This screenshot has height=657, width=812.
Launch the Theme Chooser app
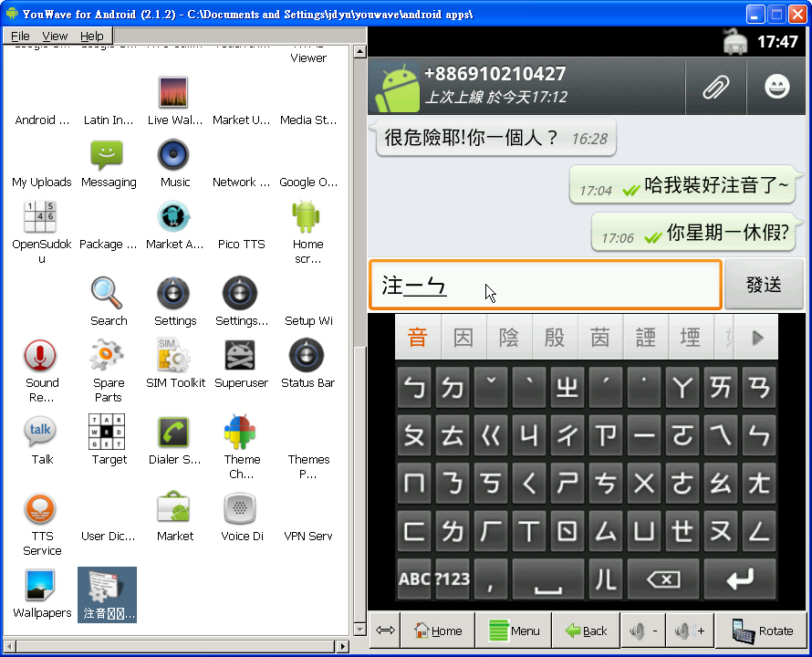tap(239, 432)
